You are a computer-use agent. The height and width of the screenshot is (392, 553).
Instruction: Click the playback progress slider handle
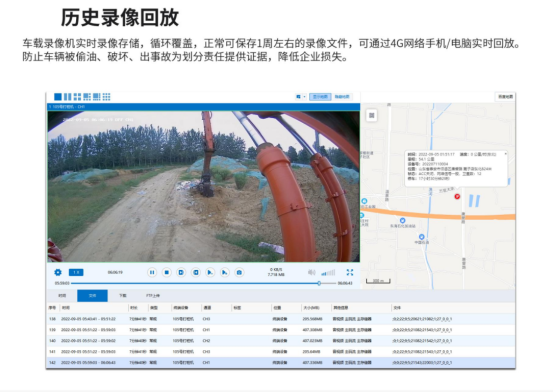(319, 283)
